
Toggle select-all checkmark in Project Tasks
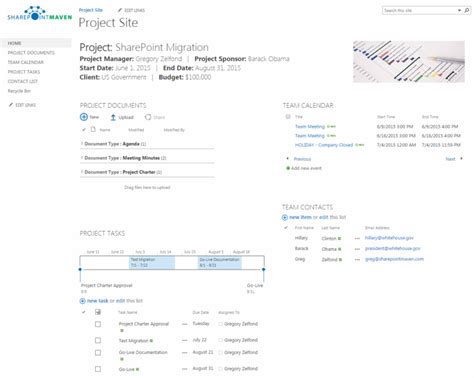pos(84,312)
